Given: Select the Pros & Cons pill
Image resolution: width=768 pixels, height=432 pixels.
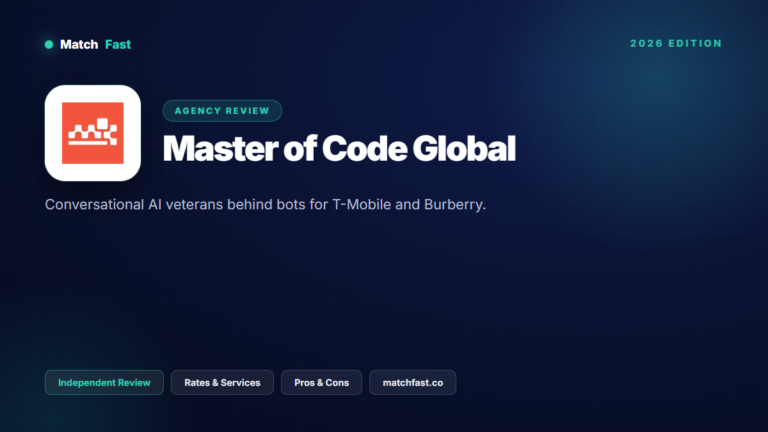Looking at the screenshot, I should [x=321, y=383].
